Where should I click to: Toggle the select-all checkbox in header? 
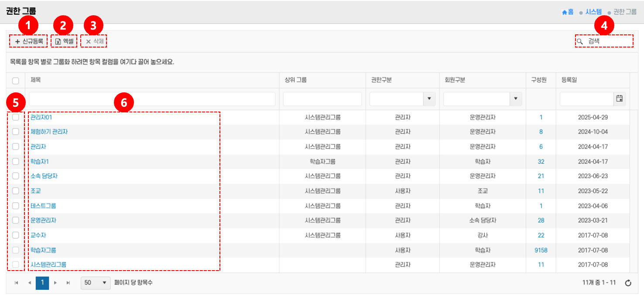point(16,80)
